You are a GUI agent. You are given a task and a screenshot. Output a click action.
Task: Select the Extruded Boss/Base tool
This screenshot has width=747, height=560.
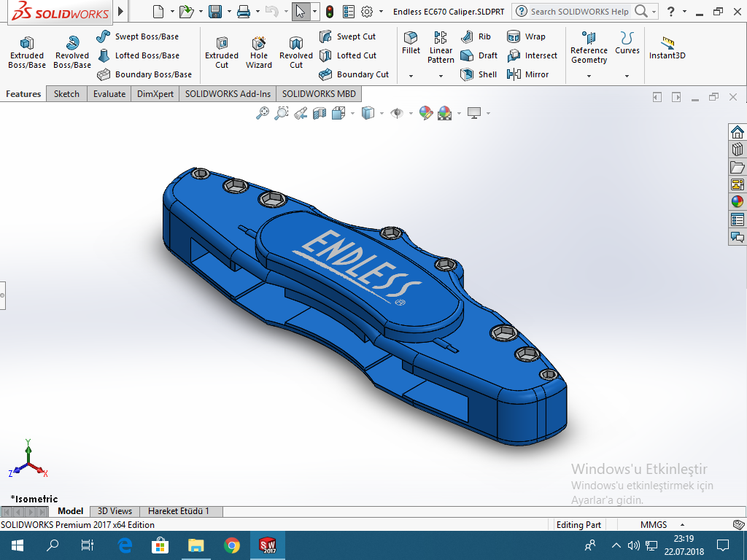point(27,52)
